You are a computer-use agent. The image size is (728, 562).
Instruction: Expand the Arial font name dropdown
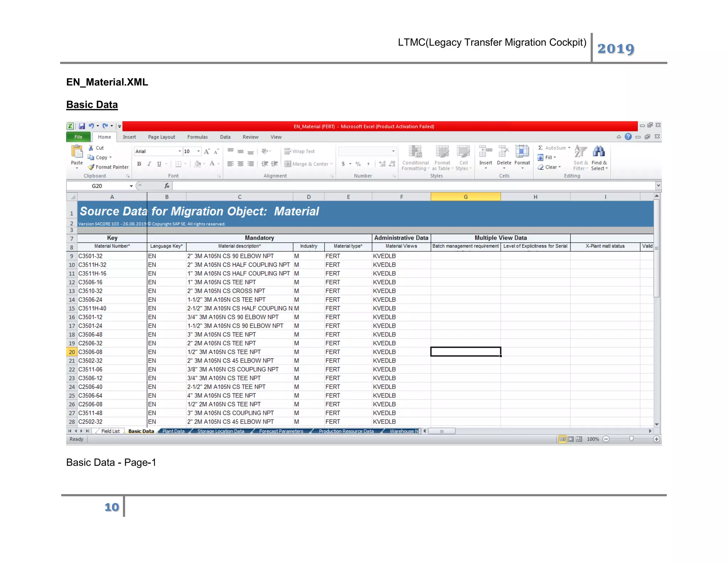click(x=180, y=151)
